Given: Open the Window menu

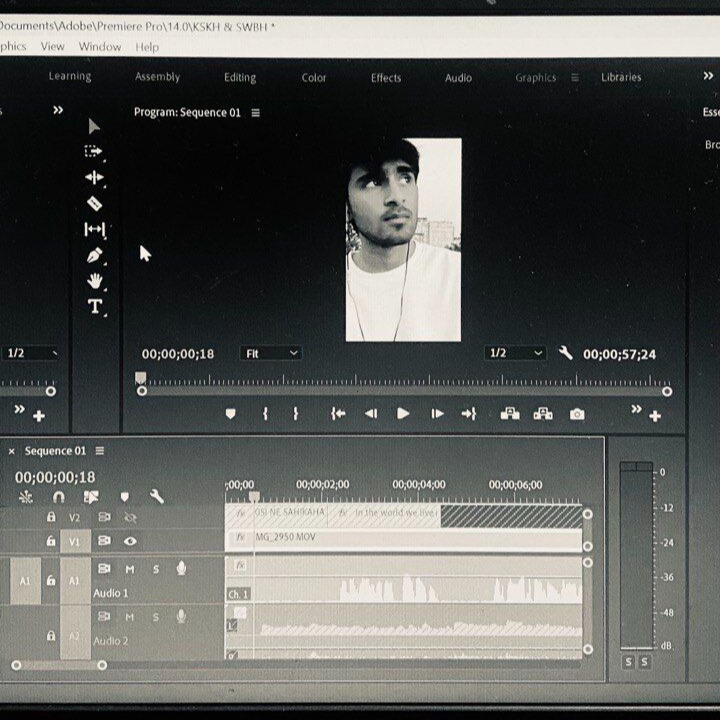Looking at the screenshot, I should [x=100, y=47].
